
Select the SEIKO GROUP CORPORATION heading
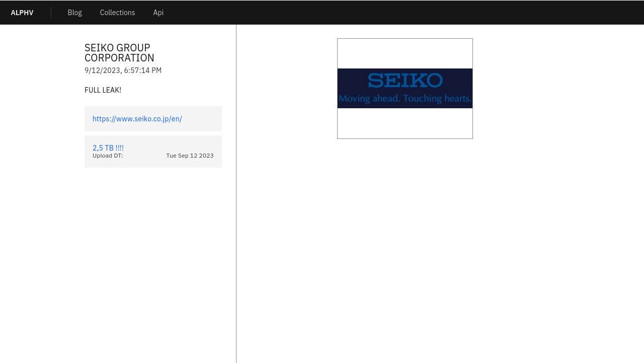point(119,53)
